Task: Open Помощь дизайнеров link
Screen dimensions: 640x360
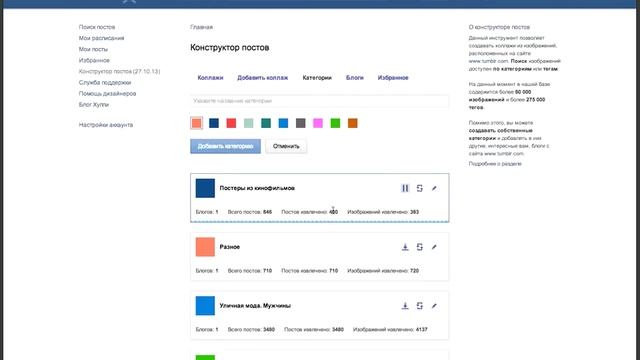Action: 107,93
